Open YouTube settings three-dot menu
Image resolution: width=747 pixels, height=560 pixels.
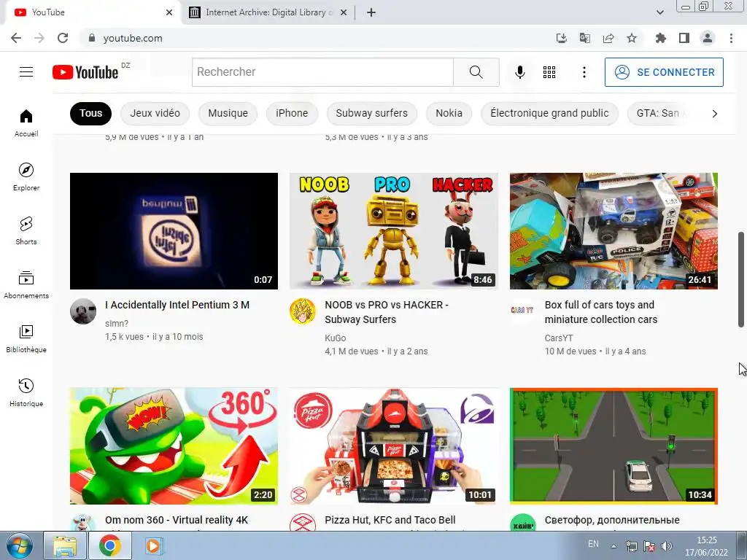[x=584, y=72]
